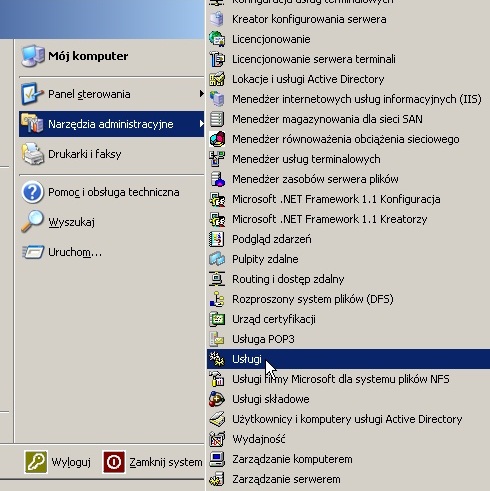Screen dimensions: 490x491
Task: Select Routing i dostęp zdalny
Action: tap(348, 279)
